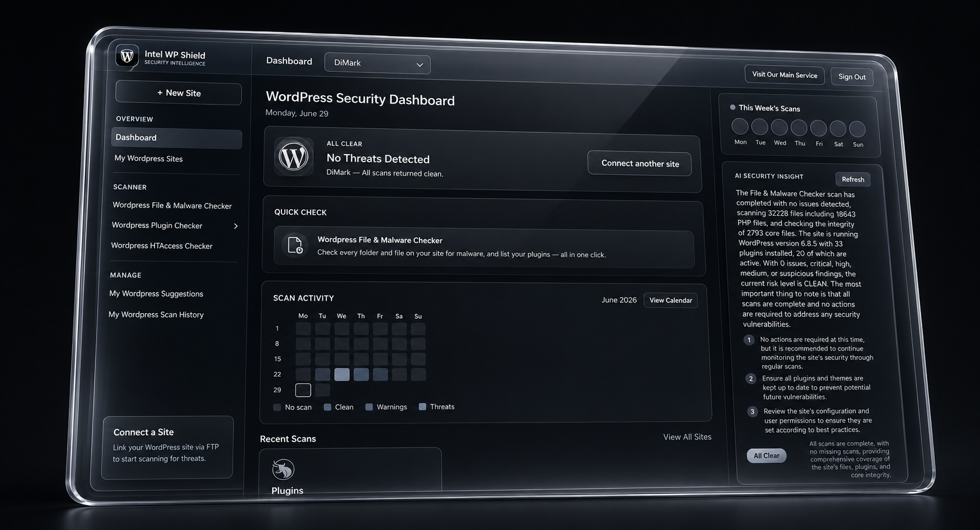Click the Monday cell in week 1
Viewport: 980px width, 530px height.
pyautogui.click(x=303, y=329)
